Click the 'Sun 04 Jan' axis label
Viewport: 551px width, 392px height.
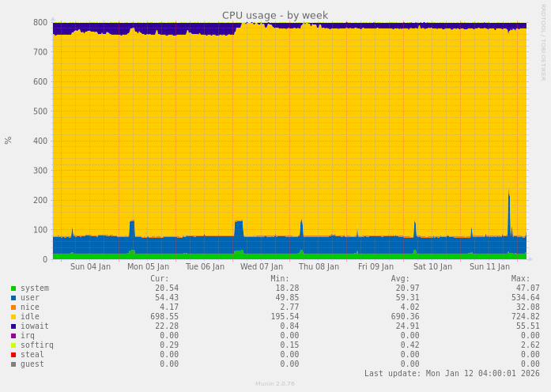(x=90, y=267)
